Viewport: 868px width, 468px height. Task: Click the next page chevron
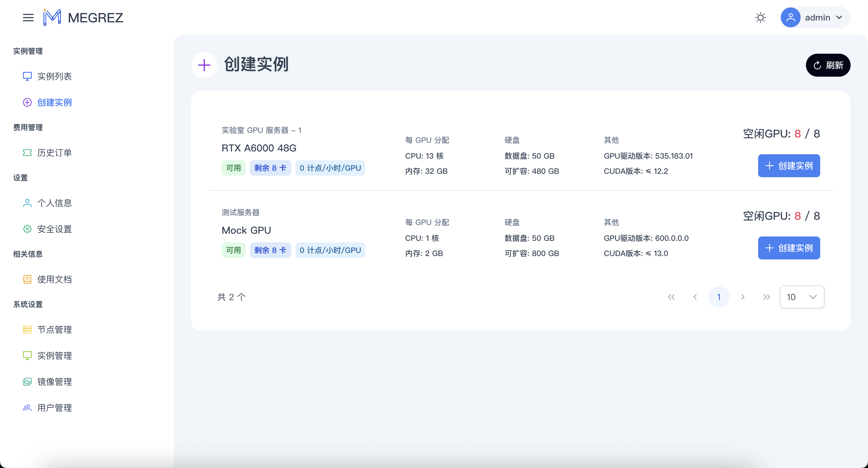point(743,297)
